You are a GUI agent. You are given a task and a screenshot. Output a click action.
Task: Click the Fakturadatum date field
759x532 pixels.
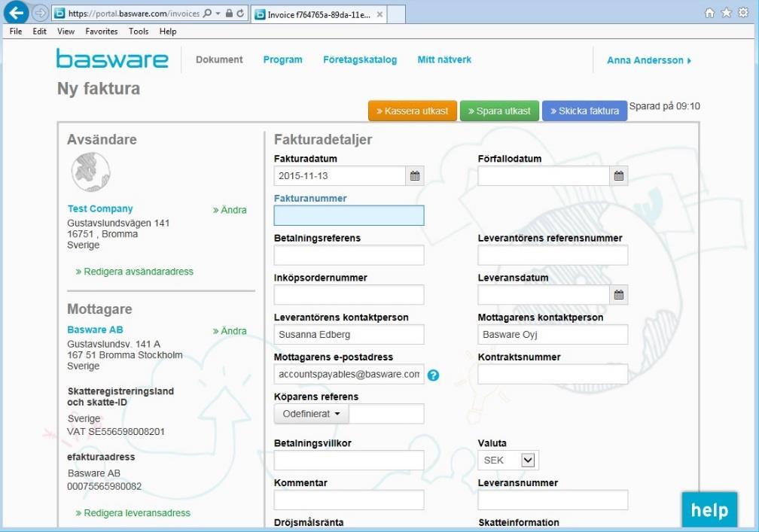click(340, 176)
